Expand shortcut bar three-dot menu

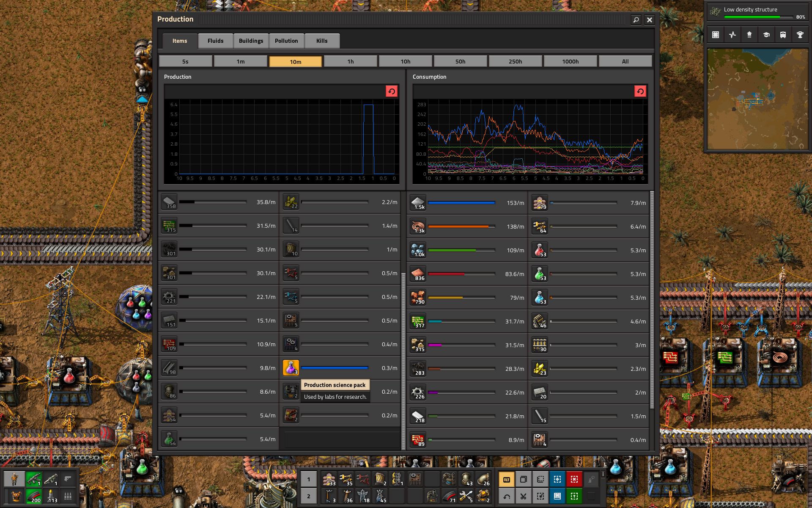point(603,475)
